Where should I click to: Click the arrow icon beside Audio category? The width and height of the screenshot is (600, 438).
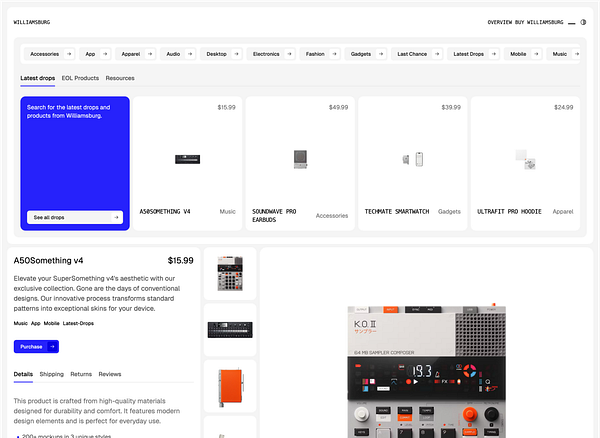tap(190, 54)
